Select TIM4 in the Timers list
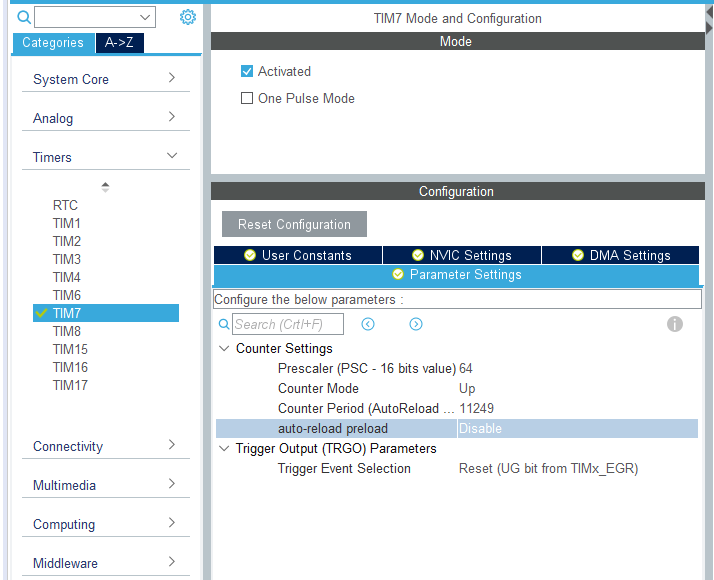714x580 pixels. (66, 277)
